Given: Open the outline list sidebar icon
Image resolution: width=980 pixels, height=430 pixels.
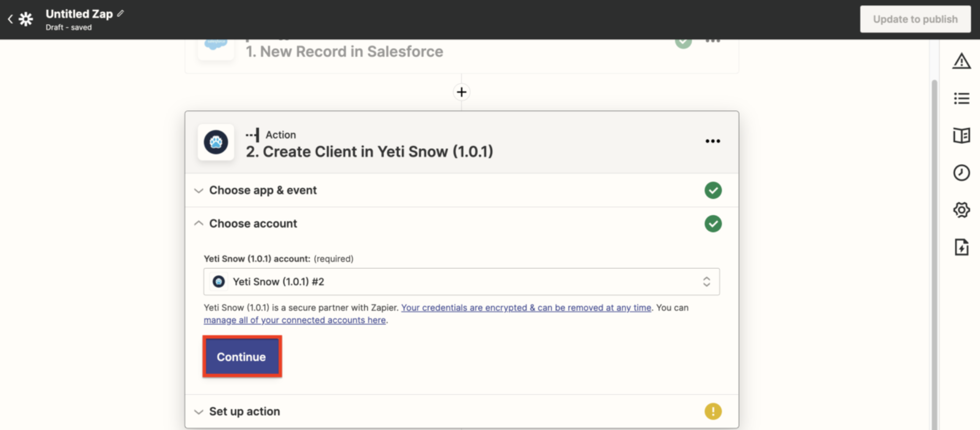Looking at the screenshot, I should (x=962, y=98).
